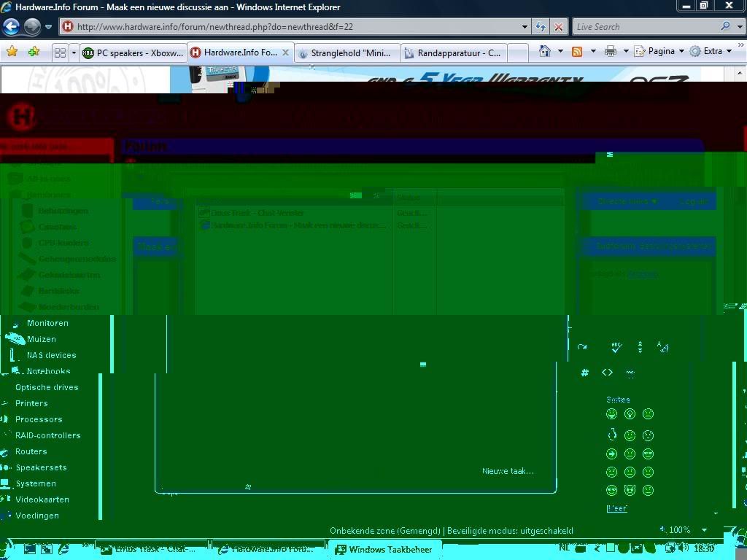Insert code tags with the # icon
The width and height of the screenshot is (747, 560).
click(x=585, y=373)
